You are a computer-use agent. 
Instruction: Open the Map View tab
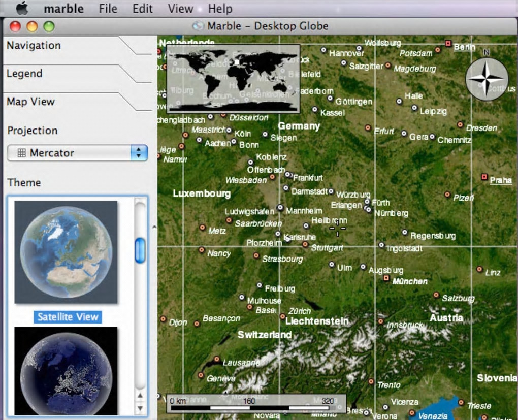click(30, 101)
